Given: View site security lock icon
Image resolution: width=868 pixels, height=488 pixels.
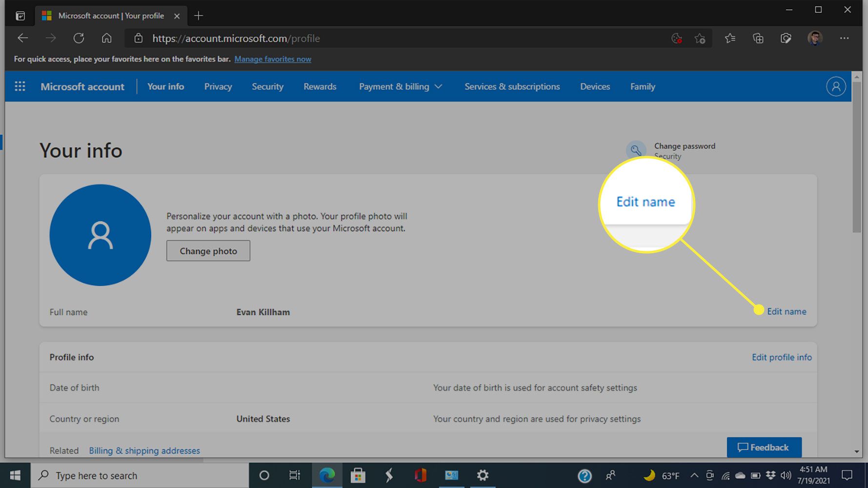Looking at the screenshot, I should (x=139, y=38).
